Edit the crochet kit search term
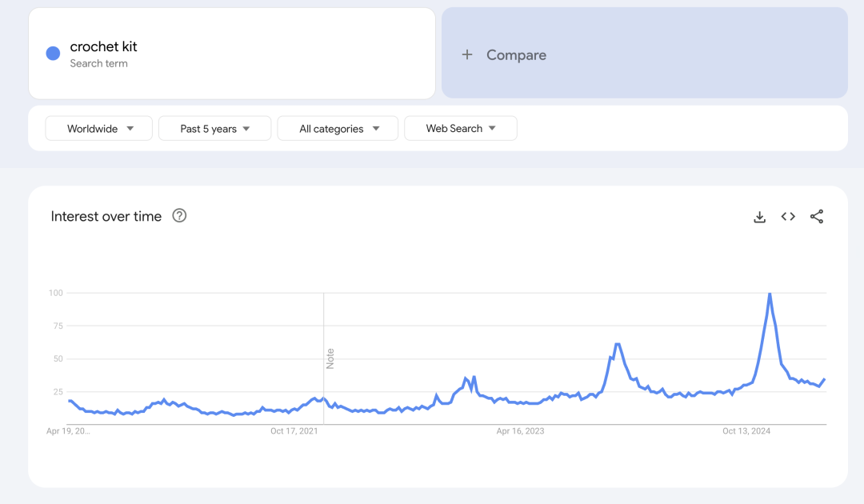Viewport: 864px width, 504px height. (103, 47)
